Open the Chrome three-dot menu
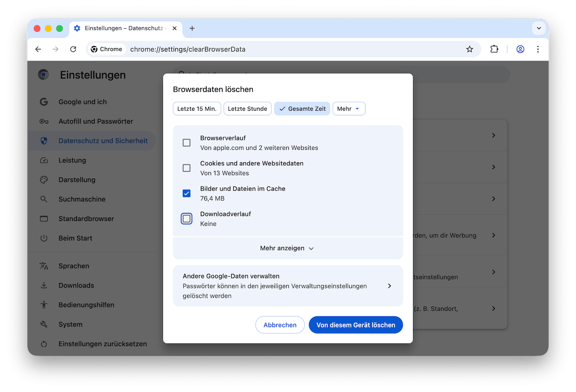576x392 pixels. (x=538, y=49)
